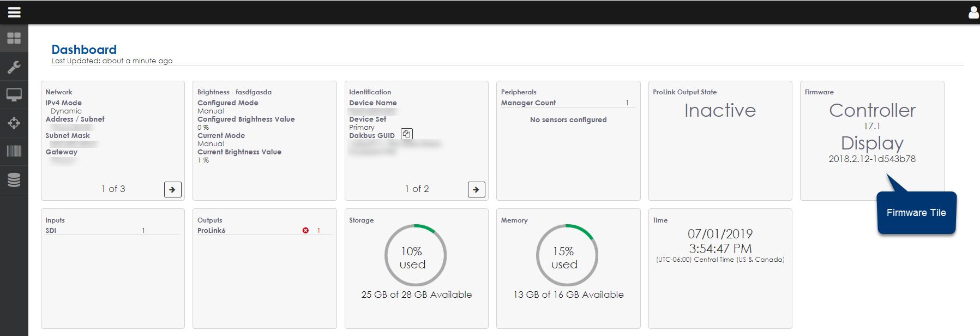The image size is (980, 336).
Task: Click 'Device Set' label
Action: pos(368,119)
